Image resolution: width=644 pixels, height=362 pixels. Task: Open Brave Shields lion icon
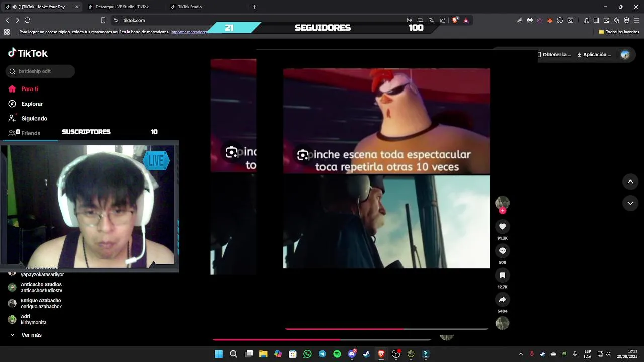(x=455, y=20)
